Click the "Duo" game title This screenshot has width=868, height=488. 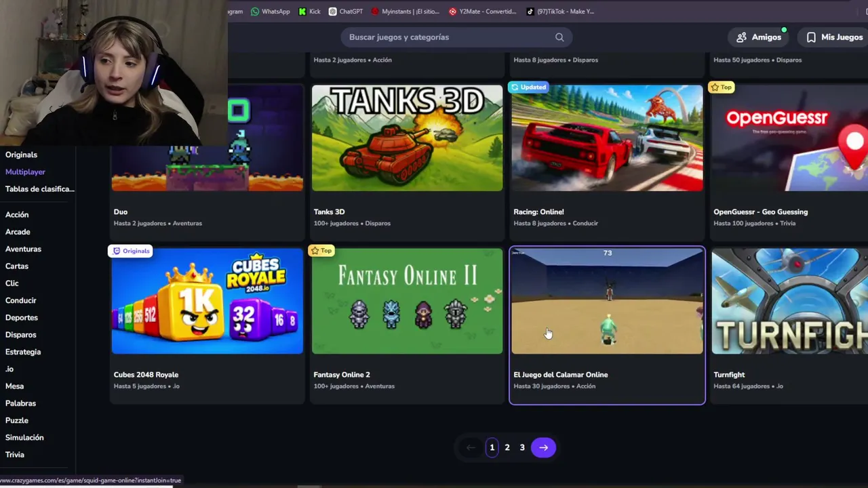point(121,212)
